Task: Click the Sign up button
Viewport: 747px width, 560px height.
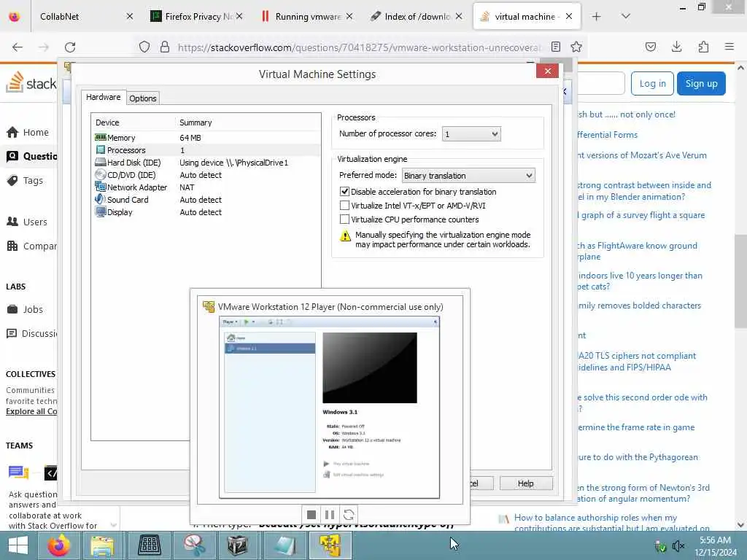Action: (x=701, y=84)
